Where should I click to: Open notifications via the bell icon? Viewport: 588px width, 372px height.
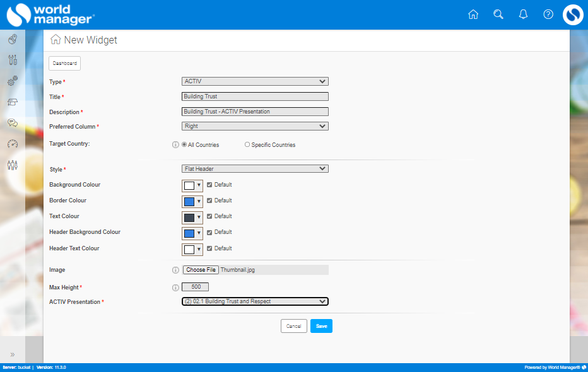[x=523, y=14]
